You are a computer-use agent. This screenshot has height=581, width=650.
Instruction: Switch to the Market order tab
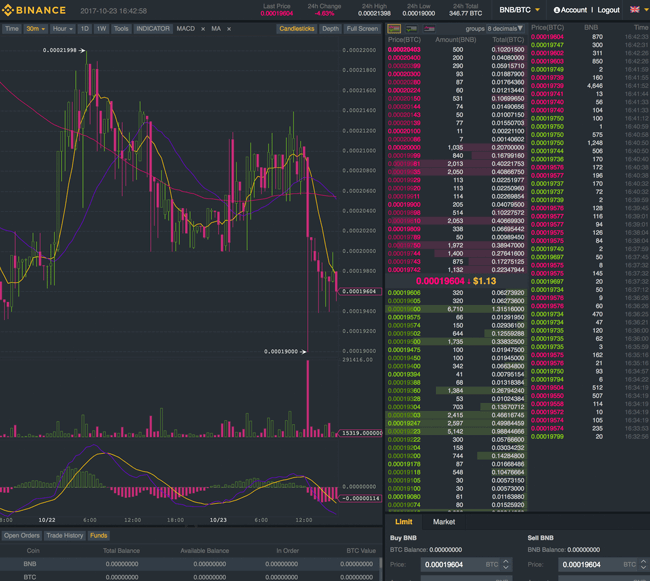(x=444, y=522)
